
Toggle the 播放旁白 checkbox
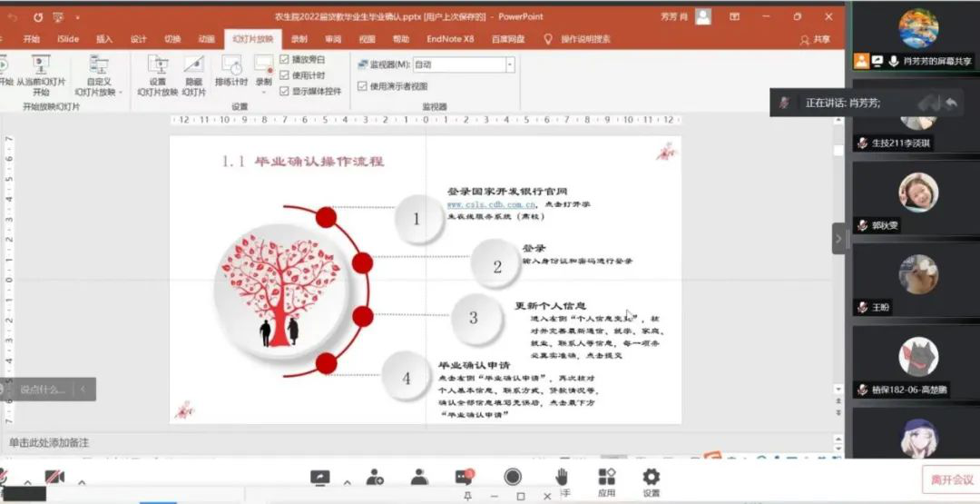coord(285,60)
